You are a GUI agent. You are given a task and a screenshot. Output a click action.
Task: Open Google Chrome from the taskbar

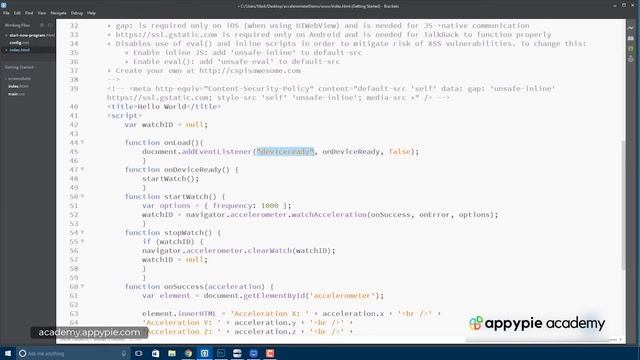188,353
